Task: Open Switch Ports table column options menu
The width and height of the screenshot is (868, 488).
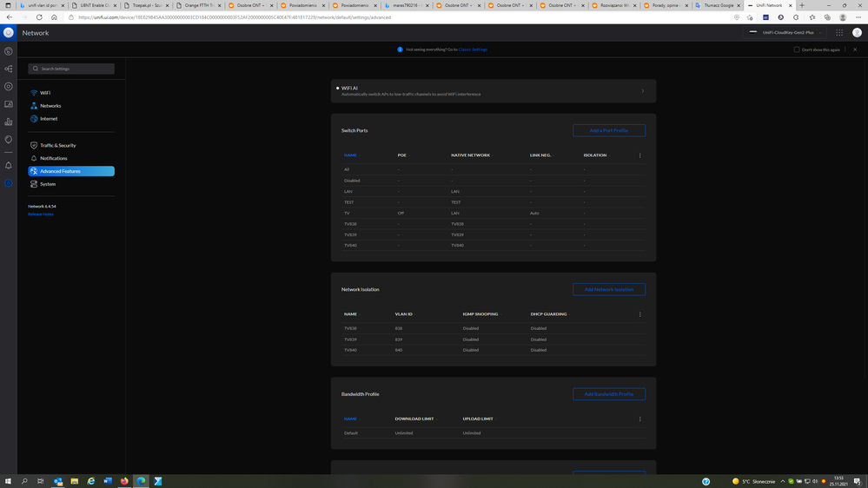Action: point(640,155)
